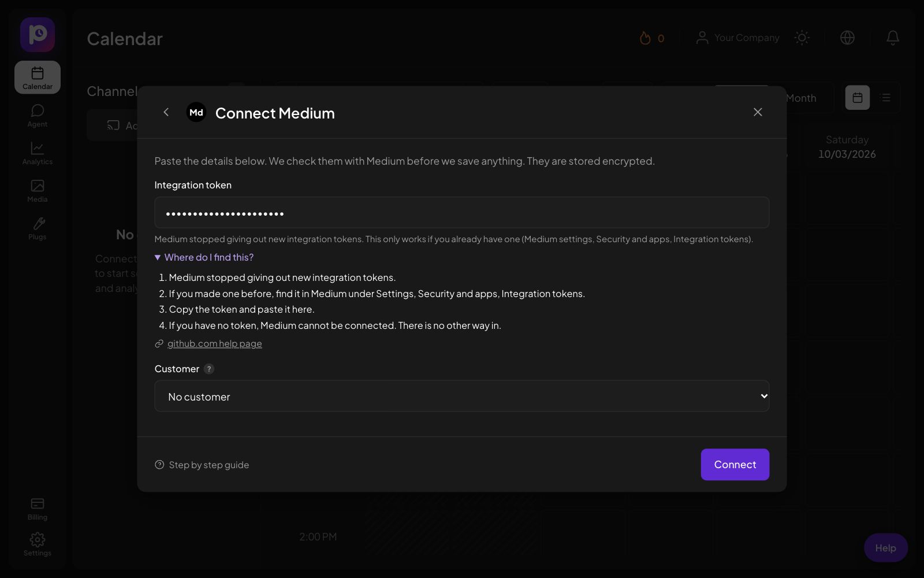Open the Billing sidebar item

38,509
